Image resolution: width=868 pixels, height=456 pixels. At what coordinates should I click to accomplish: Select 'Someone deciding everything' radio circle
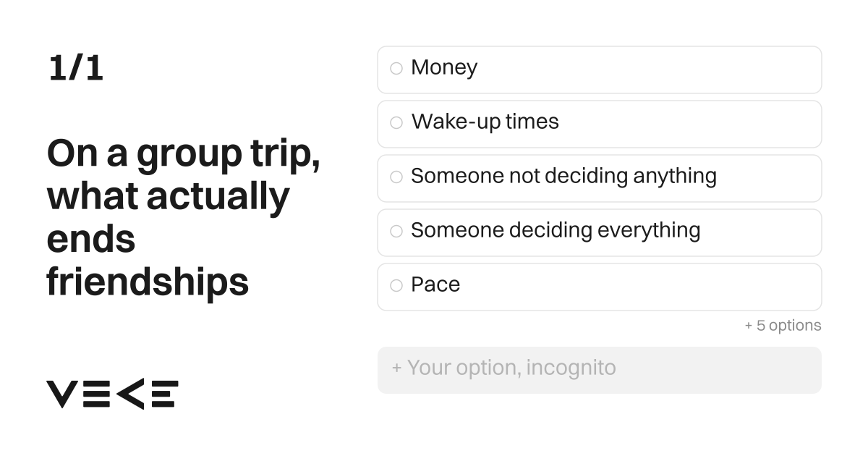[x=396, y=232]
